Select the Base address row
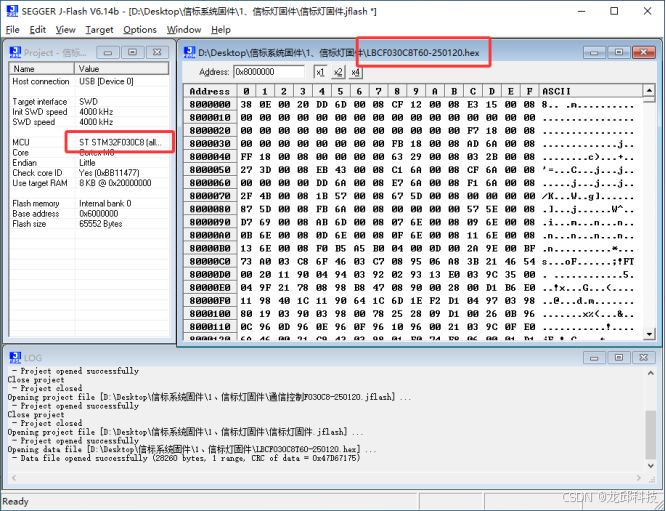 (89, 214)
